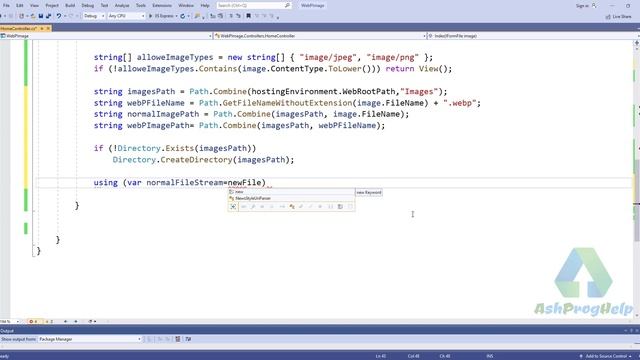Image resolution: width=640 pixels, height=360 pixels.
Task: Click the Redo icon
Action: click(71, 16)
